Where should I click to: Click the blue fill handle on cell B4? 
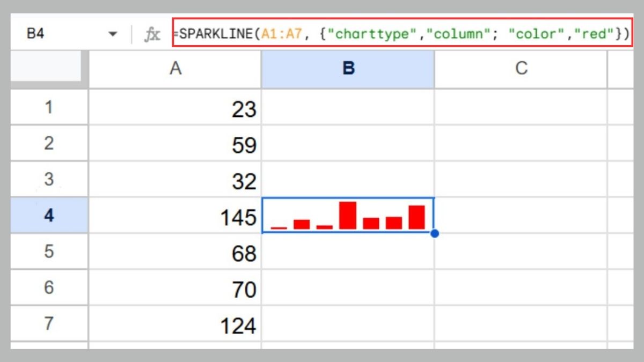click(x=435, y=233)
